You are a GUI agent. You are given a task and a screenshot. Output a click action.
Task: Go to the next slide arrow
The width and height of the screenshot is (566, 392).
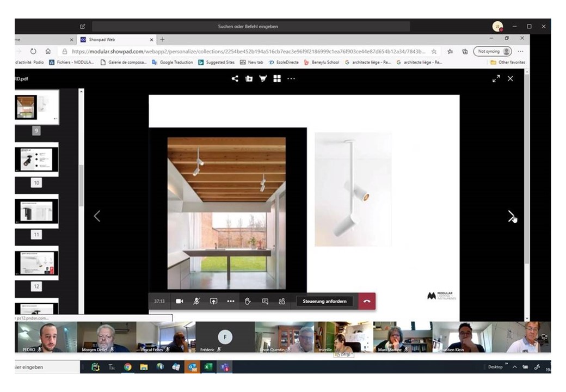(511, 216)
